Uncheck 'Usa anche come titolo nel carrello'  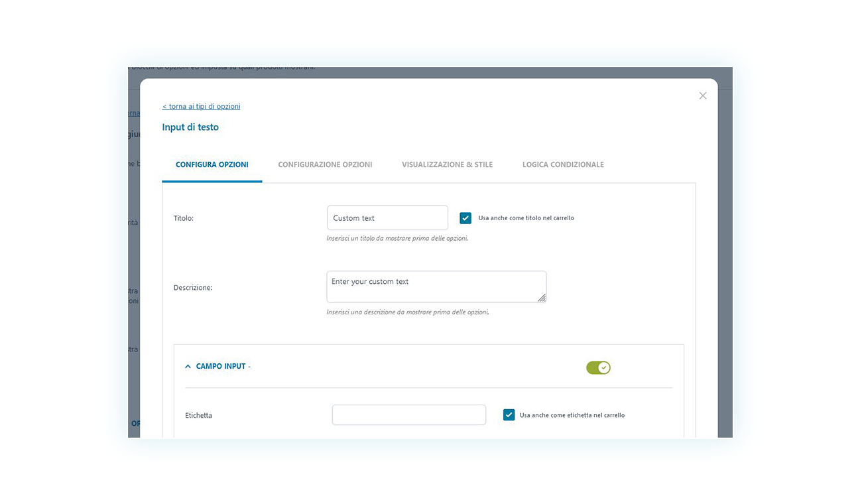pos(465,218)
